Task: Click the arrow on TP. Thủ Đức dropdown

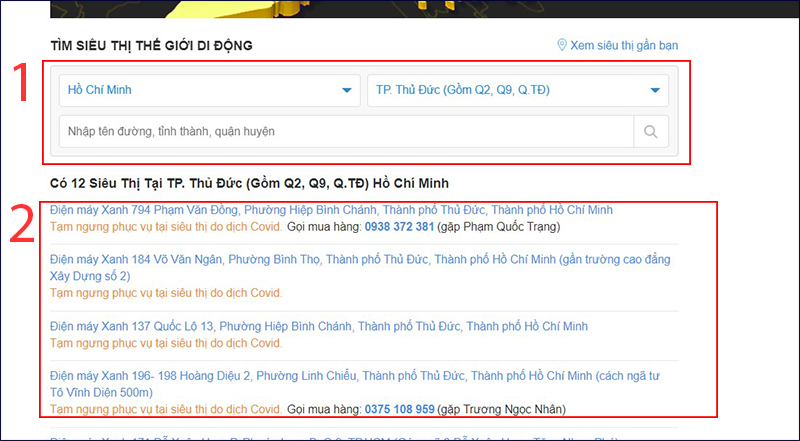Action: point(655,91)
